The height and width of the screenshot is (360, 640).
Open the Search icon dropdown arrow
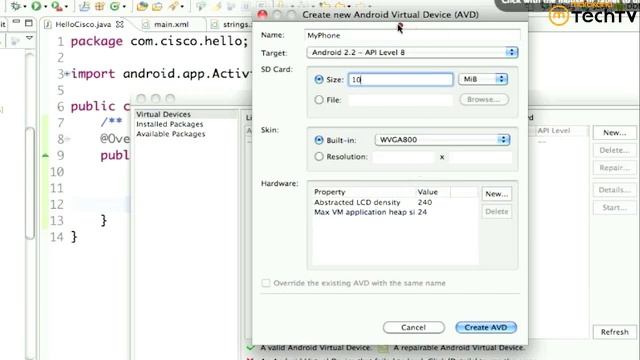tap(182, 7)
